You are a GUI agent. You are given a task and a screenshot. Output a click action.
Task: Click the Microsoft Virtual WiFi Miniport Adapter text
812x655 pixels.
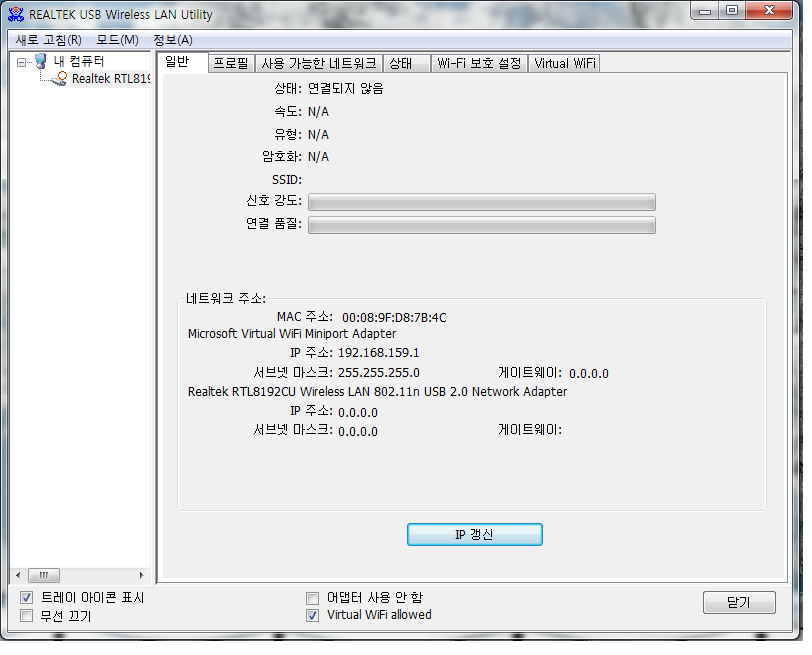(292, 333)
